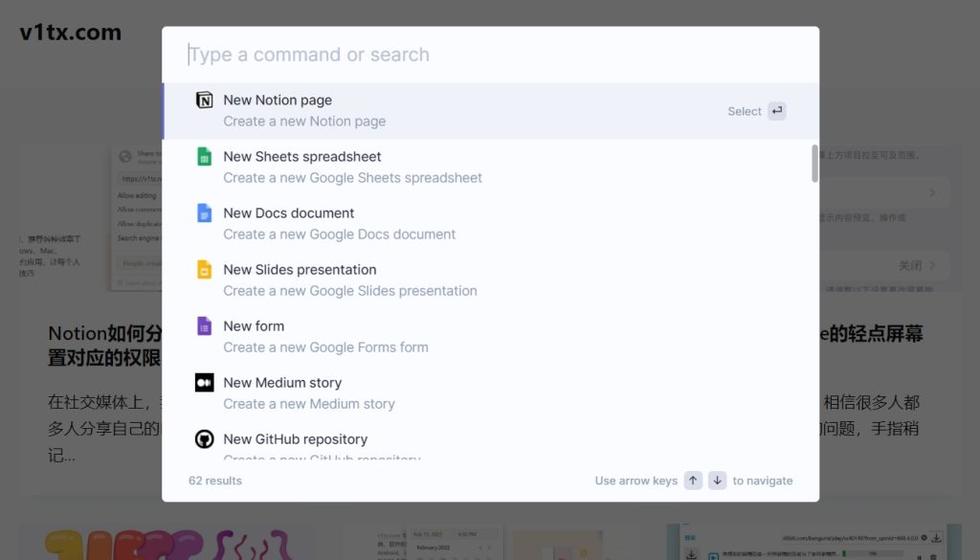Click 'Create a new Medium story' text
This screenshot has width=980, height=560.
[x=309, y=404]
